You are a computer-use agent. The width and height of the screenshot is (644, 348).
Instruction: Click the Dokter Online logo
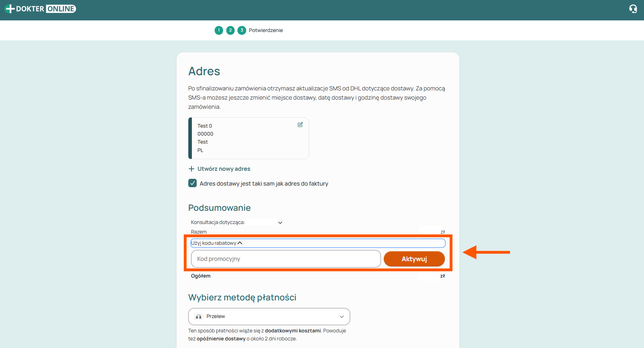[40, 9]
